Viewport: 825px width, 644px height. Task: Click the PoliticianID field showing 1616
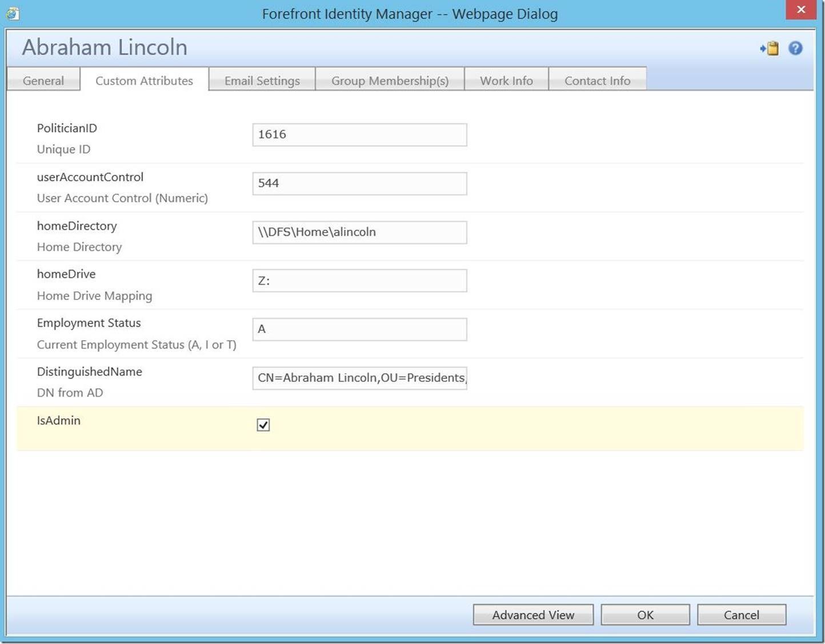(x=360, y=135)
